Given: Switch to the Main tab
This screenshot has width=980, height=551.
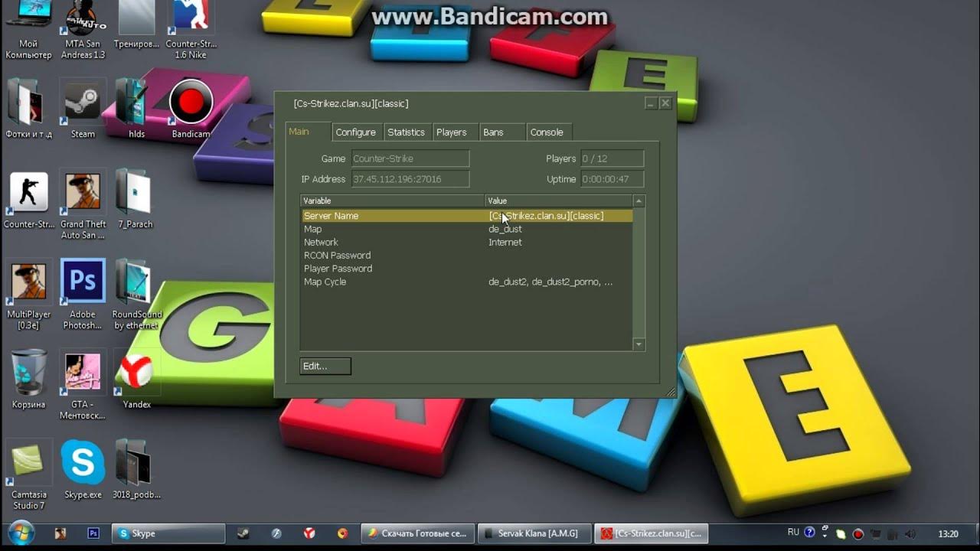Looking at the screenshot, I should point(308,132).
